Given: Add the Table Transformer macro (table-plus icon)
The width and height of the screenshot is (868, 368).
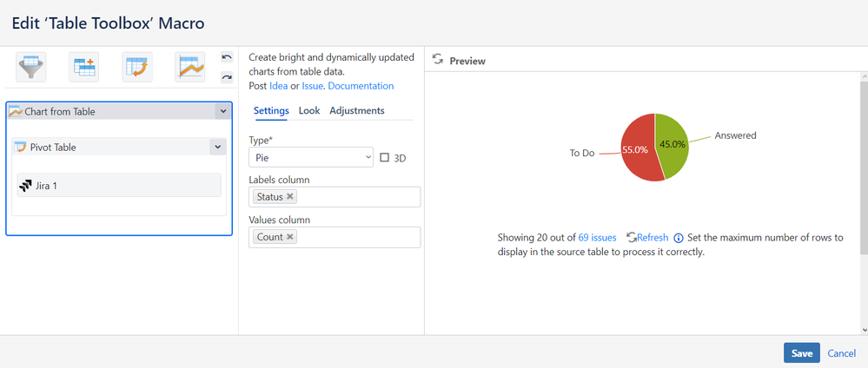Looking at the screenshot, I should click(84, 67).
